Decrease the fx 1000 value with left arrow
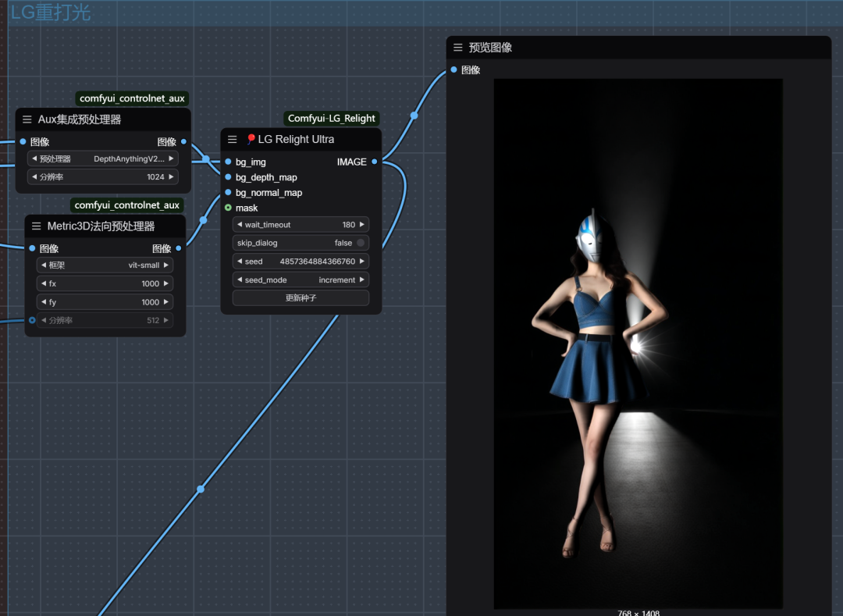 44,284
